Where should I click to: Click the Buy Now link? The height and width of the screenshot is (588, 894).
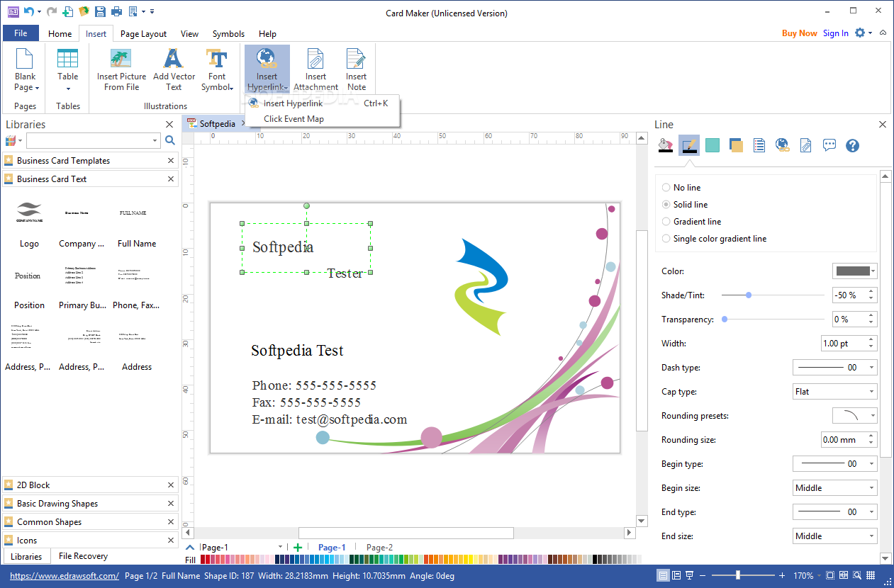[800, 33]
